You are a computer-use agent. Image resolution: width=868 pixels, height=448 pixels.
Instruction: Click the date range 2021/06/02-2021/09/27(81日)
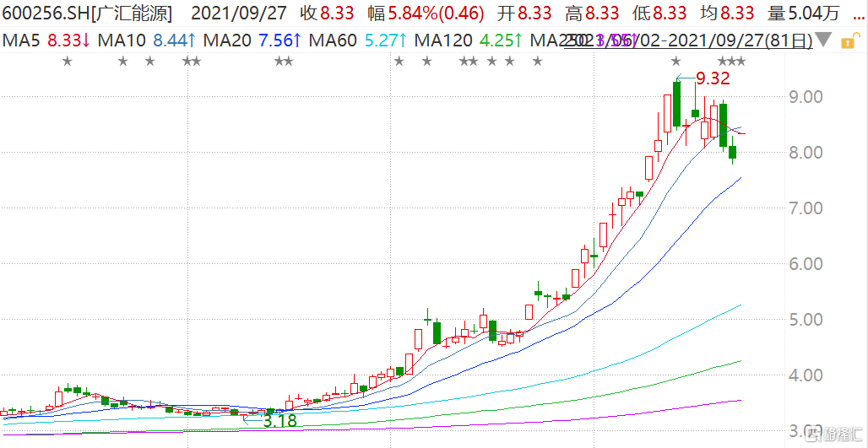689,40
